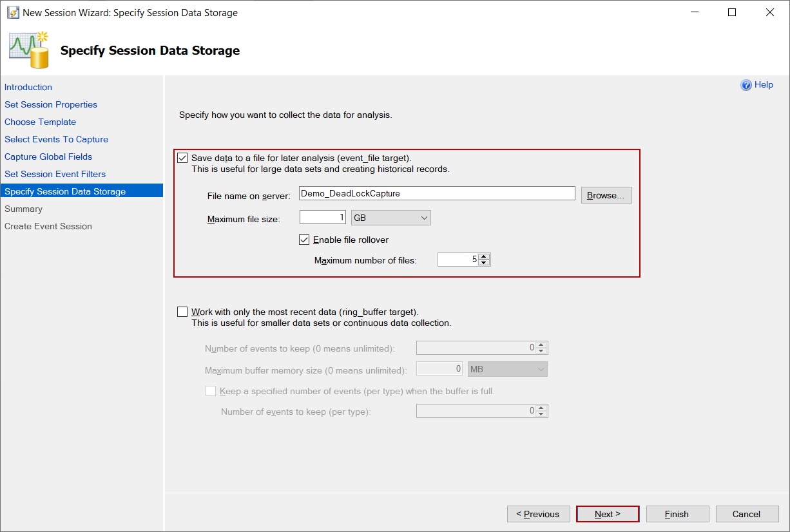Click the session wizard header icon
Image resolution: width=790 pixels, height=532 pixels.
(29, 50)
